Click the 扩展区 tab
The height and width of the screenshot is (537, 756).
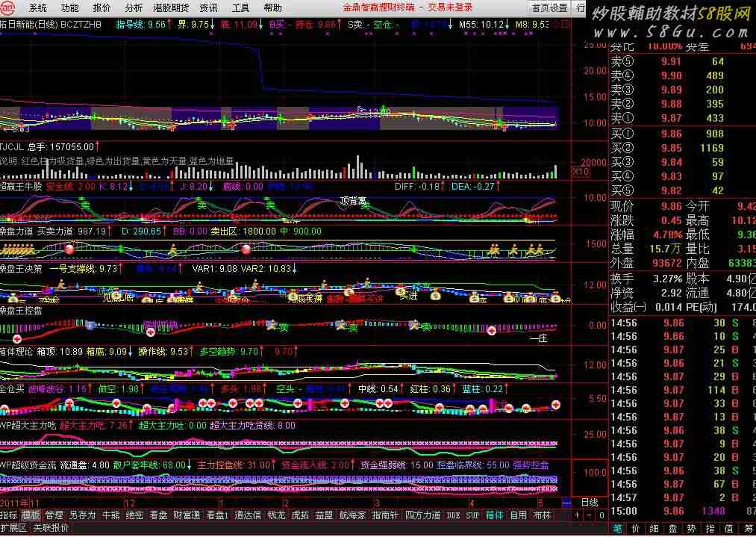13,528
